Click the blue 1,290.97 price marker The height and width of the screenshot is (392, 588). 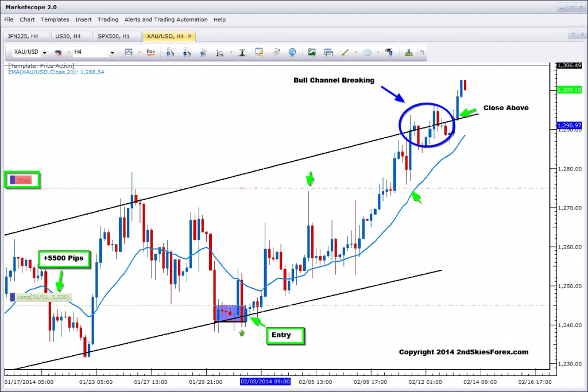pyautogui.click(x=569, y=125)
